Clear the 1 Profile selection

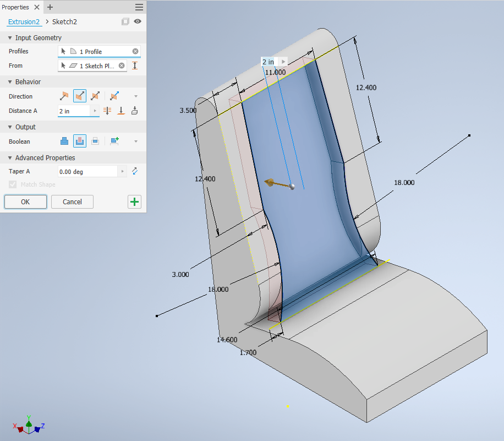point(135,51)
